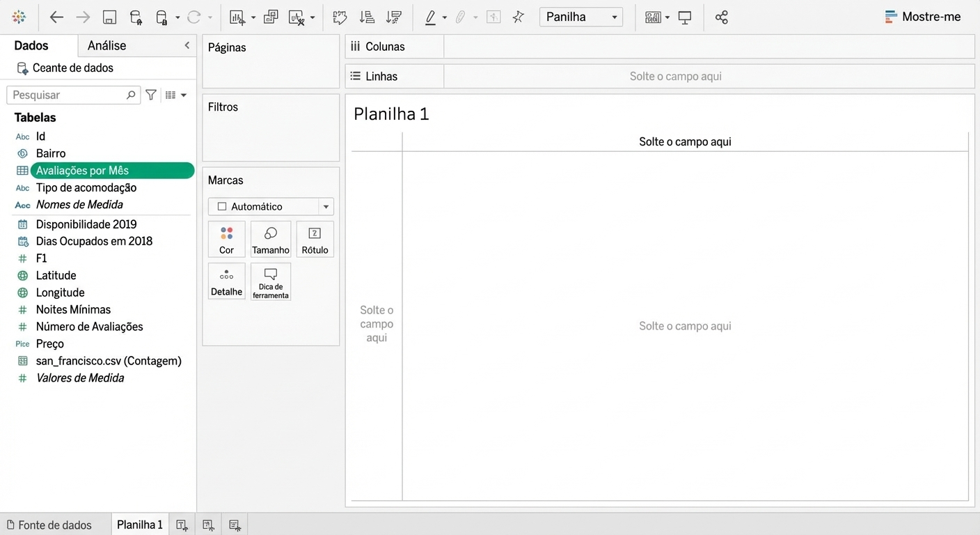Collapse the data pane with the chevron
This screenshot has height=535, width=980.
click(187, 45)
